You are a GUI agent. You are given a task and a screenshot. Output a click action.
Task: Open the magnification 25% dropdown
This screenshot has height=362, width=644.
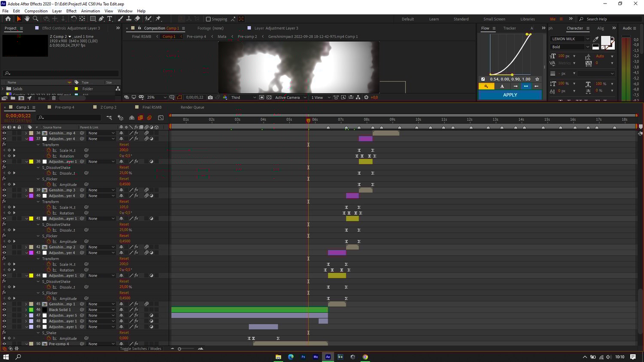pos(156,97)
